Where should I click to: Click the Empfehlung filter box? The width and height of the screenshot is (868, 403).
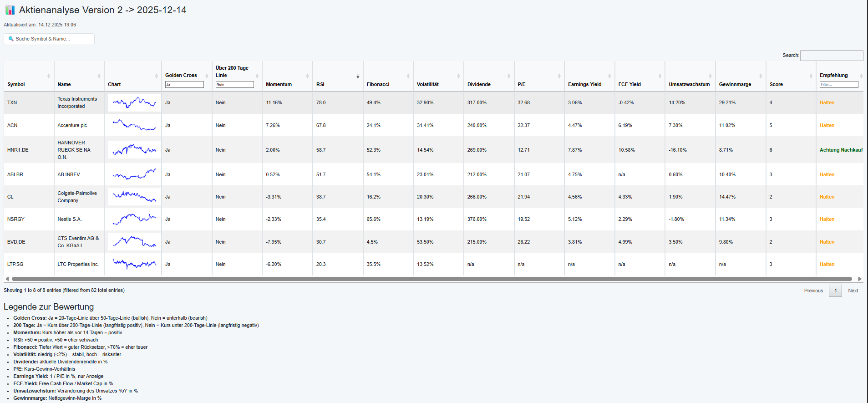coord(838,84)
